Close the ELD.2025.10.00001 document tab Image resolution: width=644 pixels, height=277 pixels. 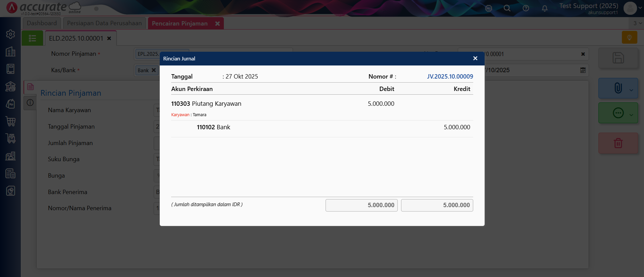[109, 38]
